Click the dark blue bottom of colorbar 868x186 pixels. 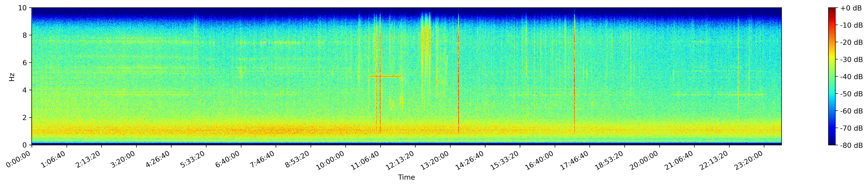pyautogui.click(x=832, y=143)
